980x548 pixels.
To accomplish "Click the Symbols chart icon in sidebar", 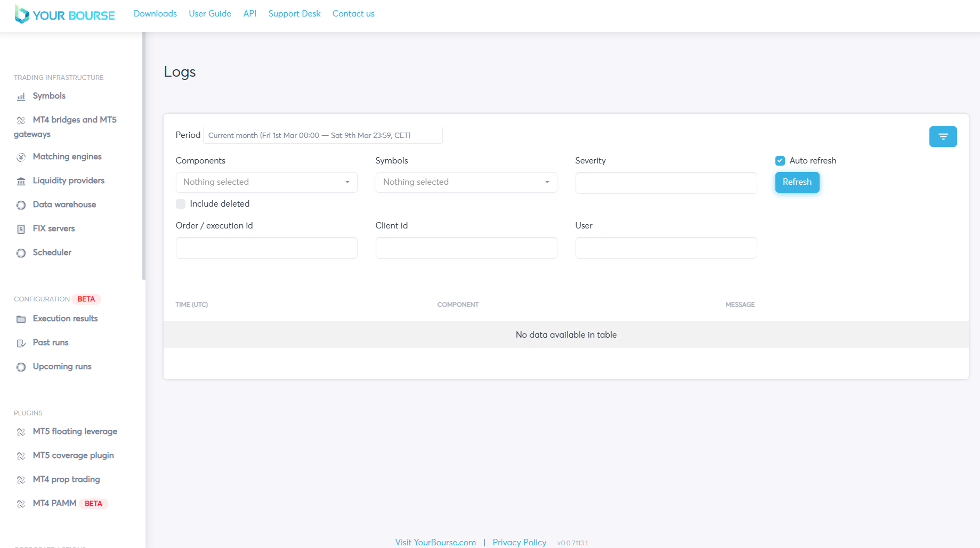I will (x=21, y=96).
